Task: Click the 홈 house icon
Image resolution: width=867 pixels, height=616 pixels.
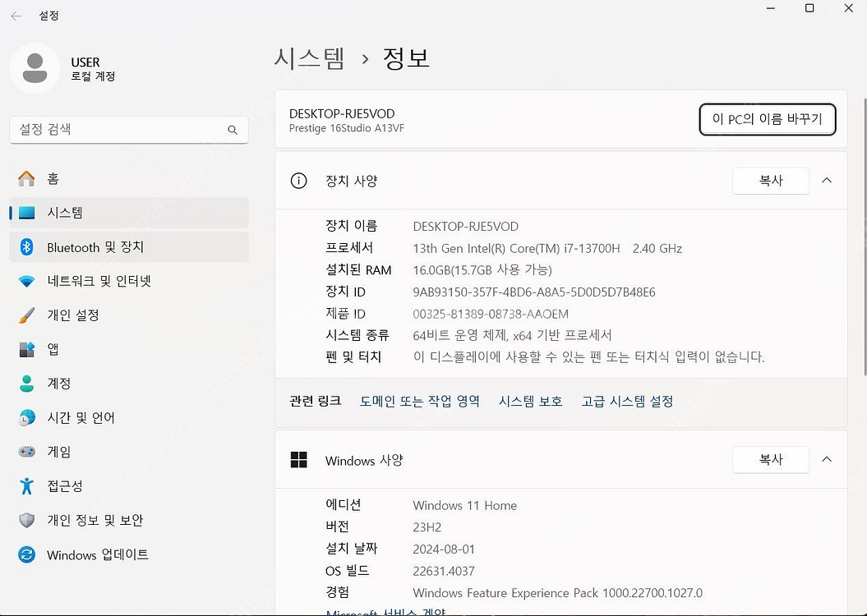Action: (26, 178)
